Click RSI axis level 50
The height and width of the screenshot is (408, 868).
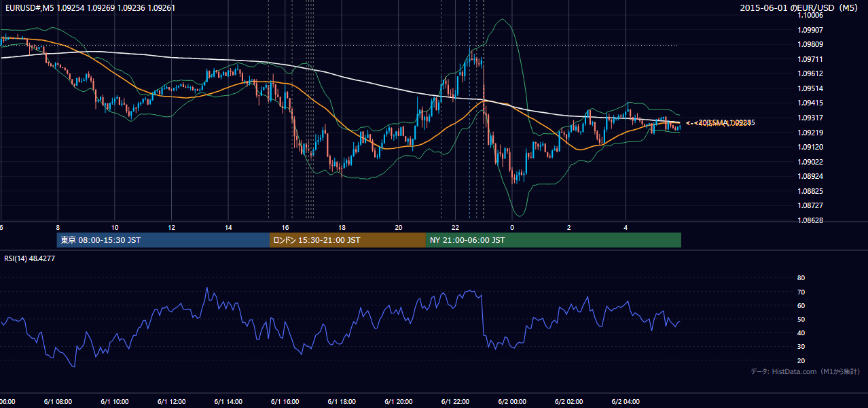[801, 319]
